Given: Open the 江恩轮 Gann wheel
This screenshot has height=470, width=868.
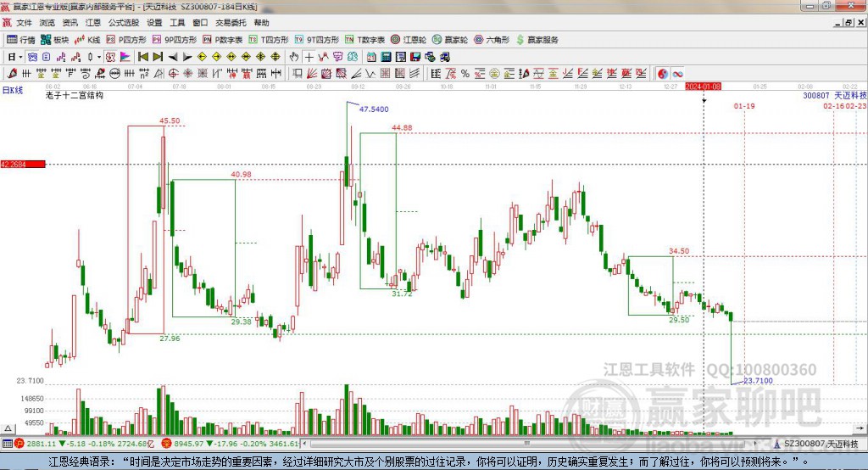Looking at the screenshot, I should point(409,39).
